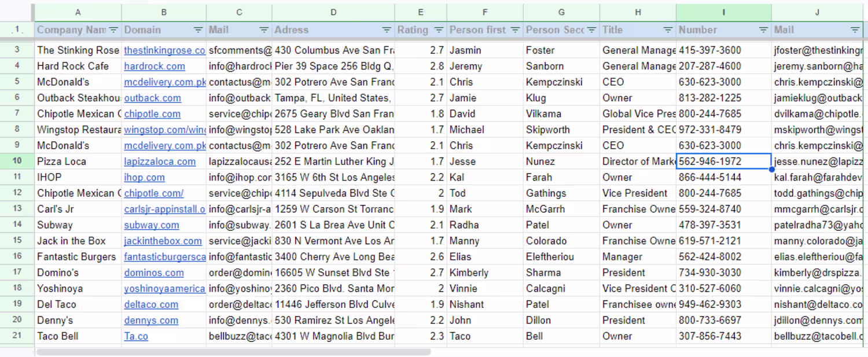Open Ta.co link in Taco Bell row

click(x=136, y=336)
